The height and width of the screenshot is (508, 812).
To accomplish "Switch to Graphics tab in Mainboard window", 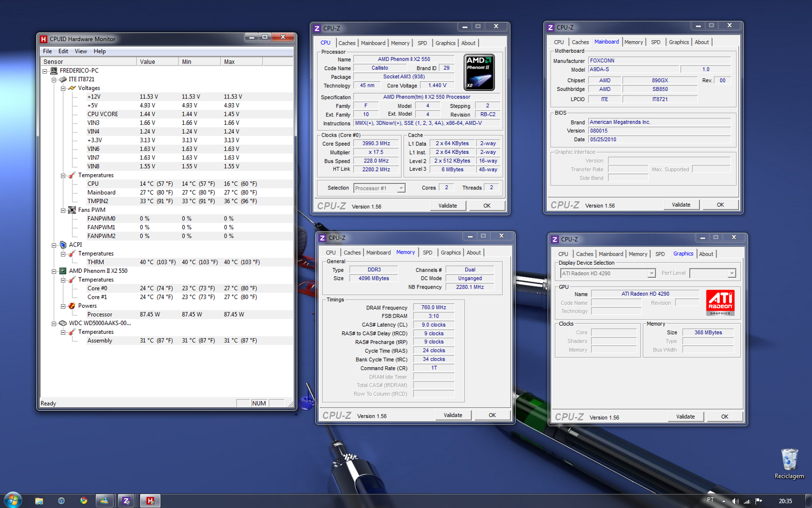I will [679, 42].
